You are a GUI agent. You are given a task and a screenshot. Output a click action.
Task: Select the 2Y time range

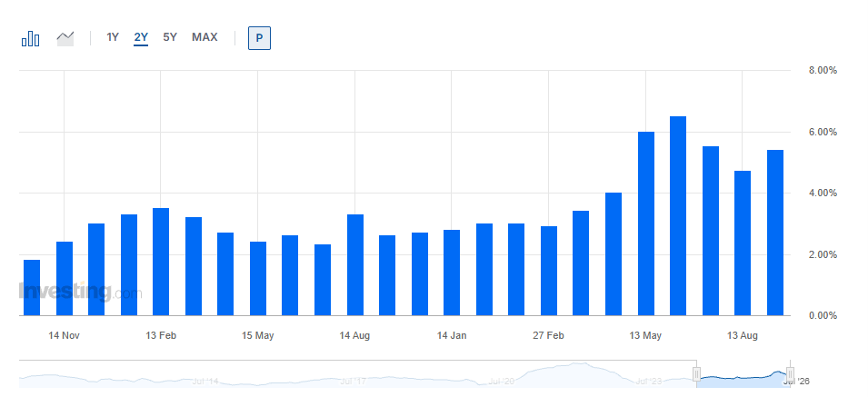tap(141, 37)
